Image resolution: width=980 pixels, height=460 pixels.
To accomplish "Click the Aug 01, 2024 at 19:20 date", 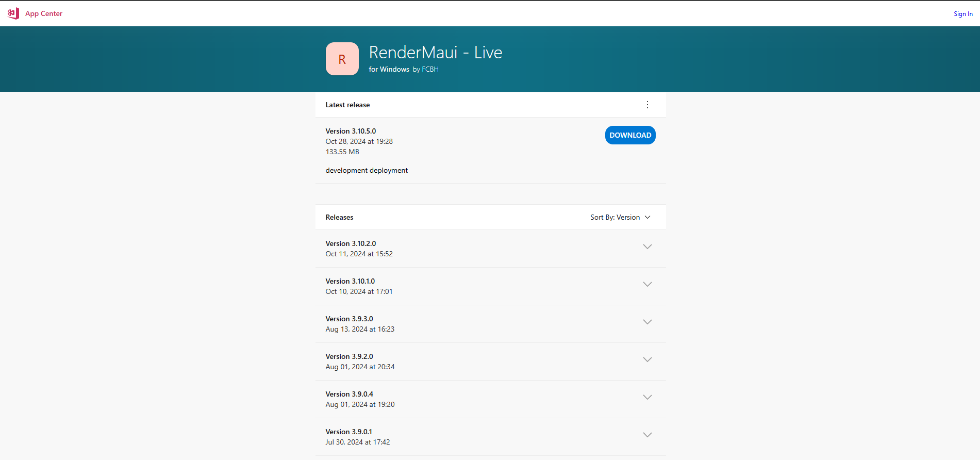I will pyautogui.click(x=360, y=404).
